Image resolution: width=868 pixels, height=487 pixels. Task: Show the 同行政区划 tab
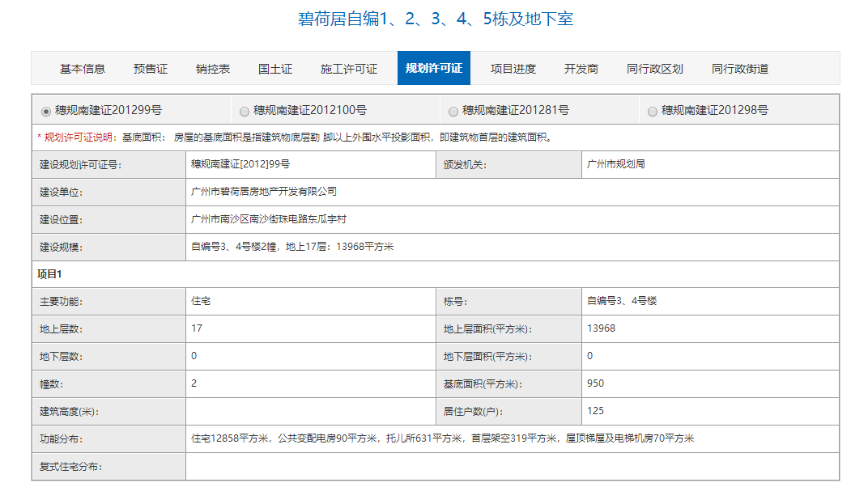click(655, 69)
